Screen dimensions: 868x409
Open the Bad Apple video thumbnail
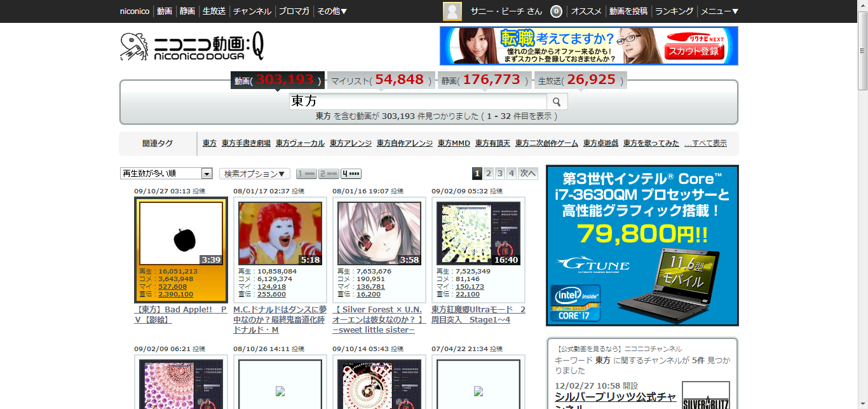181,233
